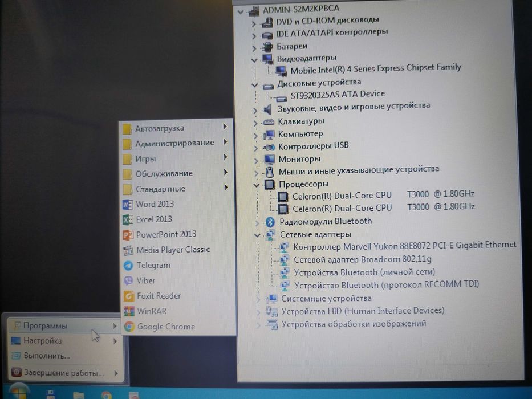532x399 pixels.
Task: Click the Автозагрузка folder icon
Action: coord(127,129)
